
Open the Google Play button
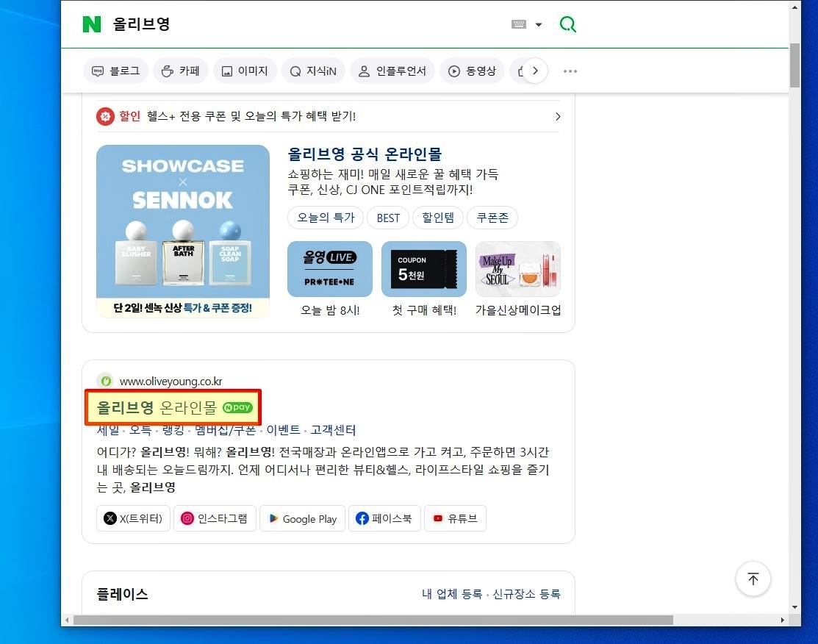303,518
